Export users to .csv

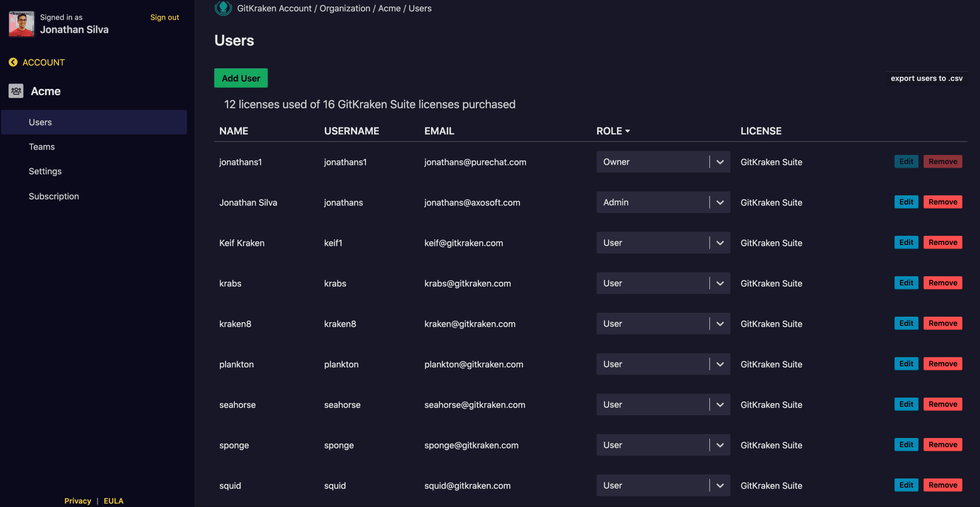click(926, 78)
